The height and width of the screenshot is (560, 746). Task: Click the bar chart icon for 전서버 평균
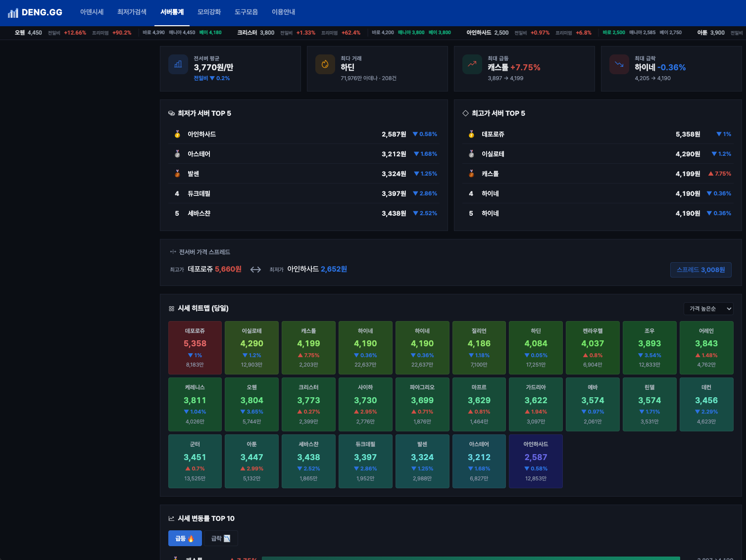point(178,64)
